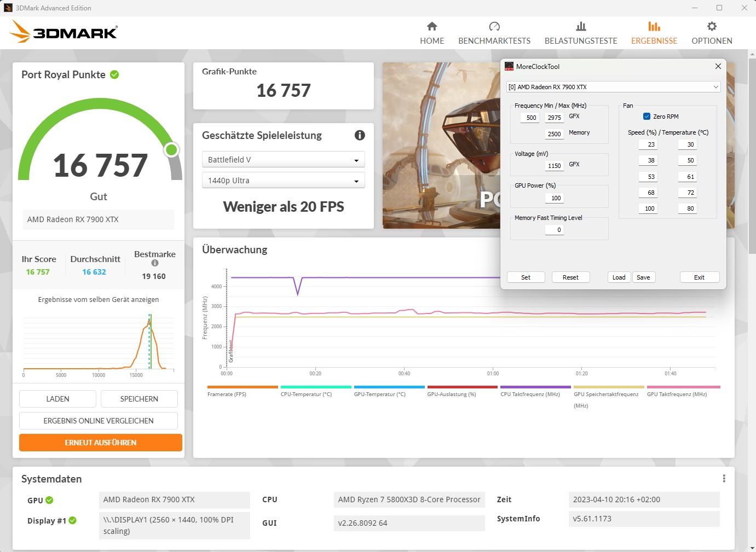Switch to the OPTIONEN tab
The height and width of the screenshot is (552, 756).
[712, 40]
